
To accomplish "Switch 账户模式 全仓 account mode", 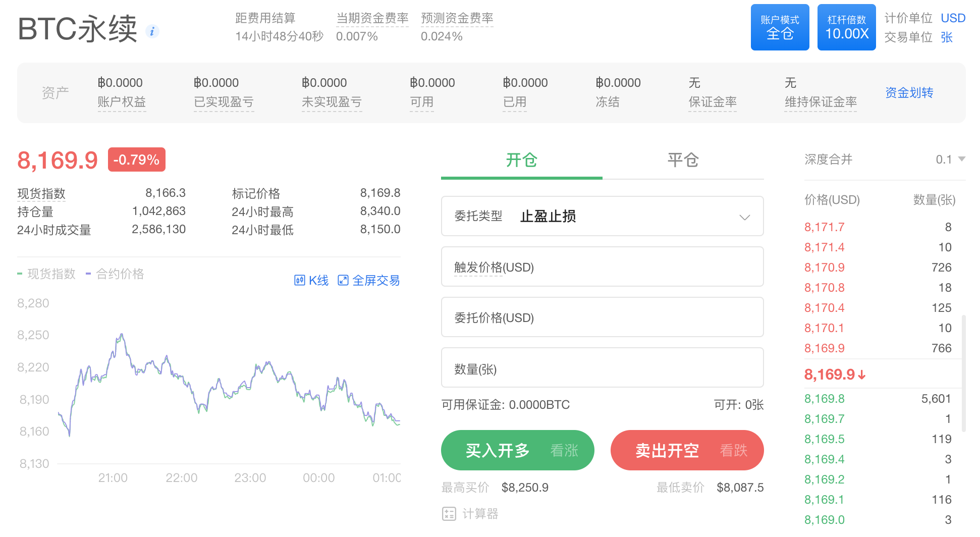I will [780, 27].
